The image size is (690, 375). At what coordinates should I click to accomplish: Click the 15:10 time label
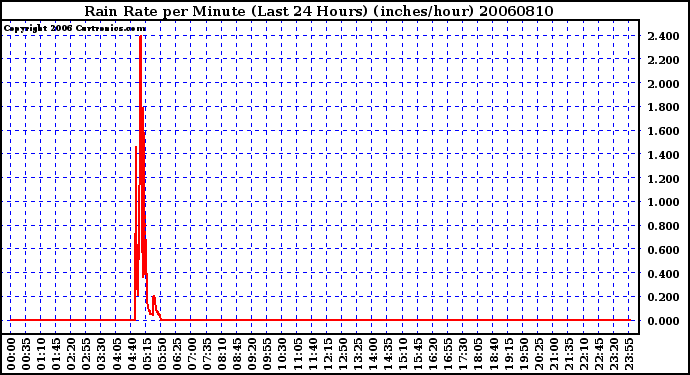403,354
